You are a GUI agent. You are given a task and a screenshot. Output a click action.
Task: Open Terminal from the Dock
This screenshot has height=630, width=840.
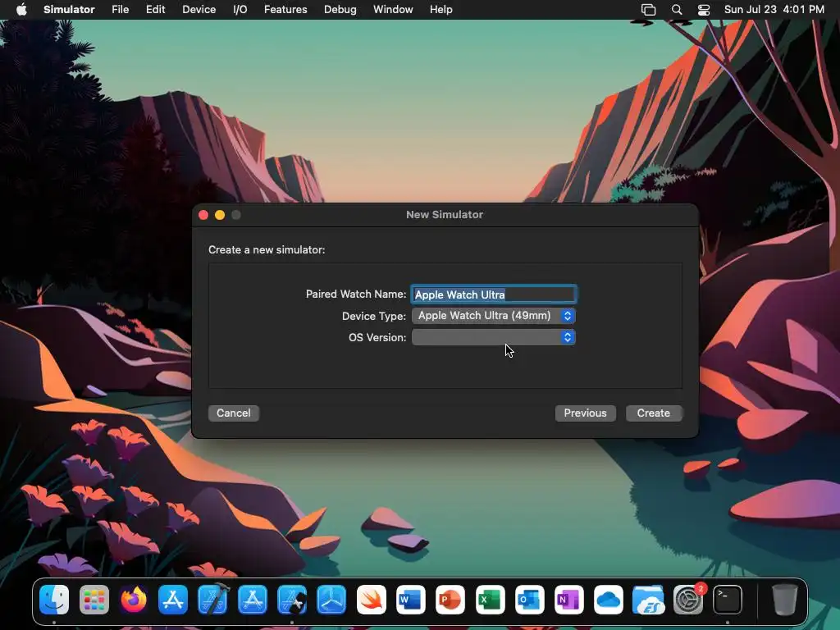pos(728,600)
